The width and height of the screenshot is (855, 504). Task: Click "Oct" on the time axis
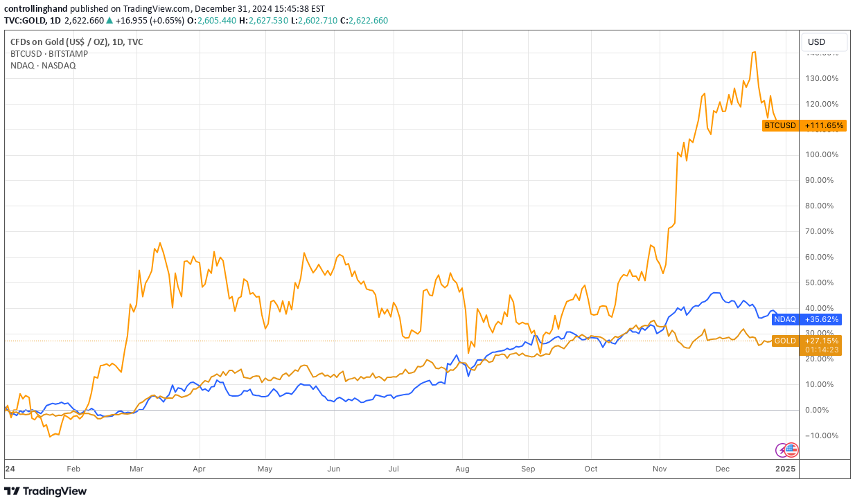tap(592, 469)
